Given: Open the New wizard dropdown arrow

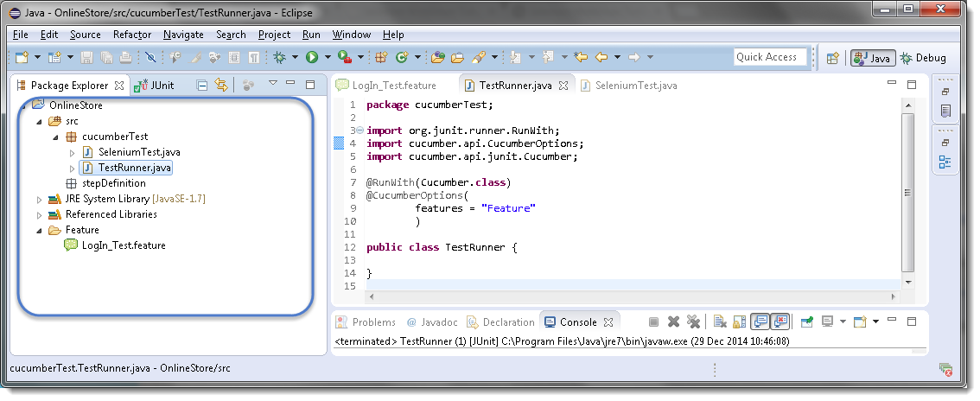Looking at the screenshot, I should point(37,57).
